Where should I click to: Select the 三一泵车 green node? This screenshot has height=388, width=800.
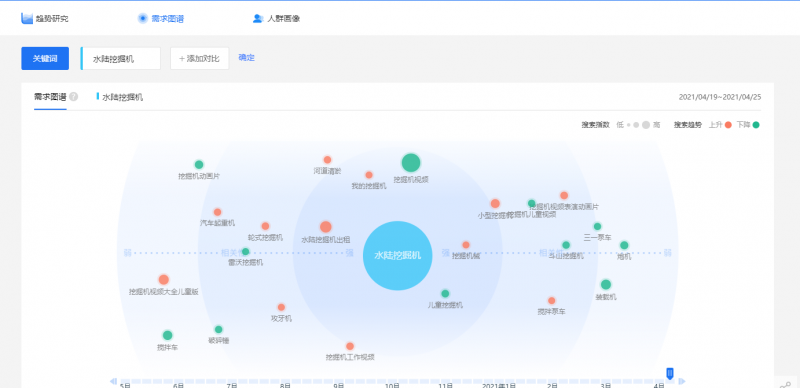(597, 227)
